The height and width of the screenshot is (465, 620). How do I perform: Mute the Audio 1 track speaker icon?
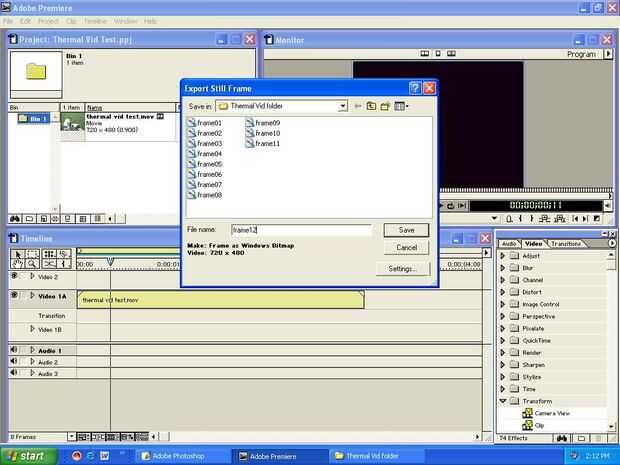14,350
